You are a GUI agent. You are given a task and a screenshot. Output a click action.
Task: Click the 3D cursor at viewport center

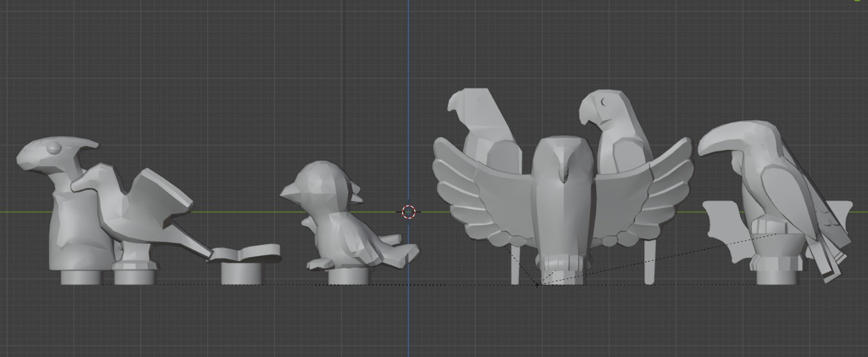tap(408, 212)
